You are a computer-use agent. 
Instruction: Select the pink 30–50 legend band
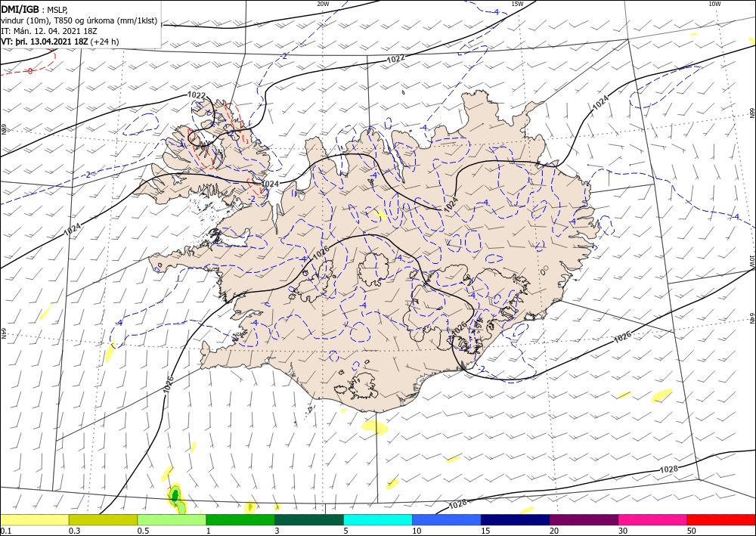(x=653, y=519)
